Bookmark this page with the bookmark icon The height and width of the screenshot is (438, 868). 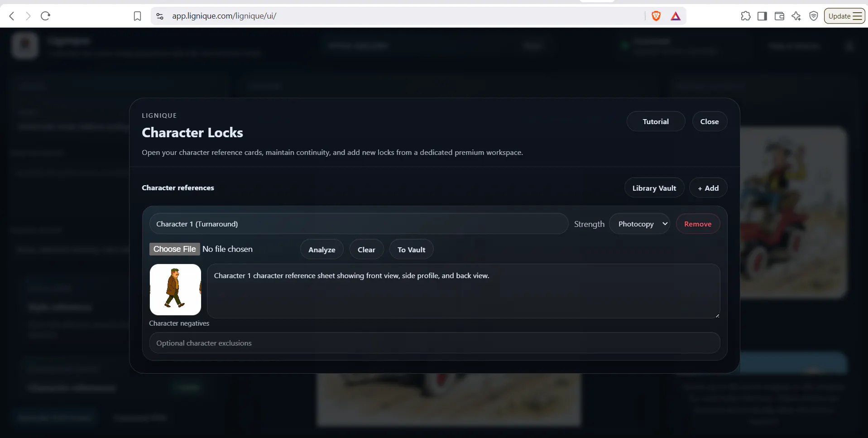point(138,16)
